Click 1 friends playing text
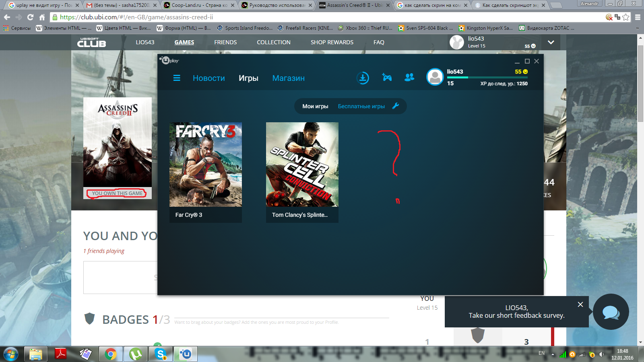The image size is (644, 362). pyautogui.click(x=104, y=251)
